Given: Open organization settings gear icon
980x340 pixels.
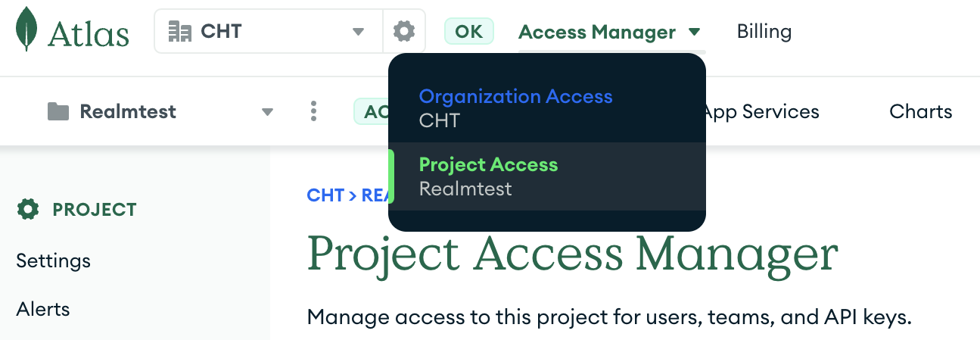Looking at the screenshot, I should [x=404, y=31].
